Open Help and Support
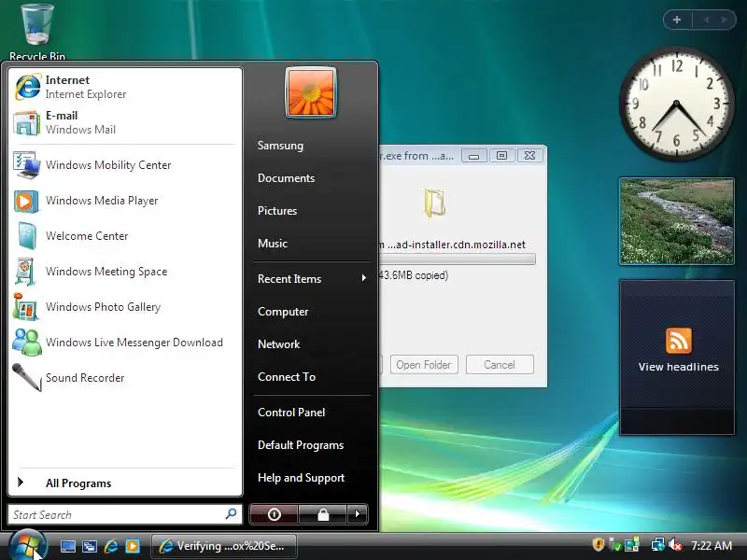 click(312, 478)
